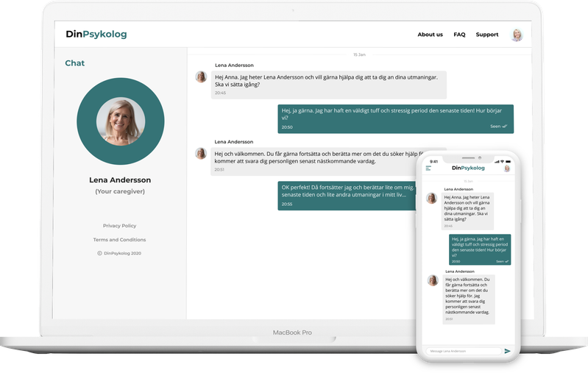Tap the send arrow icon on the phone

tap(507, 351)
